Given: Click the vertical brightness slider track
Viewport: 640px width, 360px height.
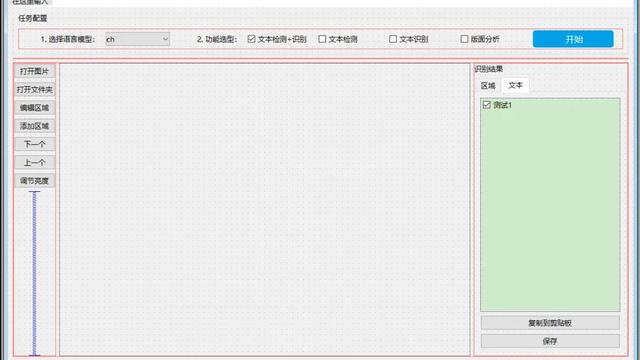Looking at the screenshot, I should pos(34,273).
